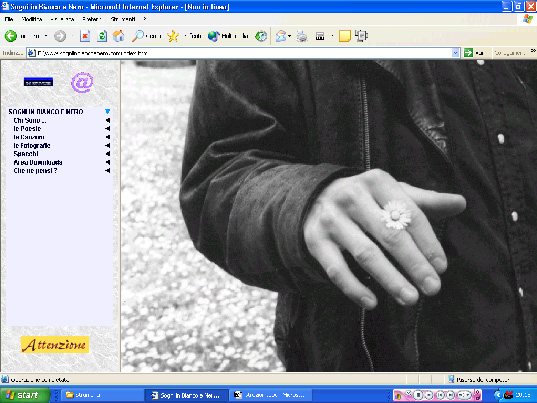Refresh the page with green arrows icon
537x403 pixels.
click(x=102, y=36)
